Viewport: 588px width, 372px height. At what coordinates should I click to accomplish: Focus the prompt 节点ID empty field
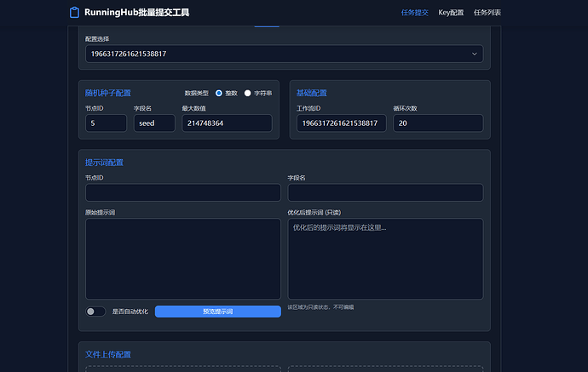183,192
